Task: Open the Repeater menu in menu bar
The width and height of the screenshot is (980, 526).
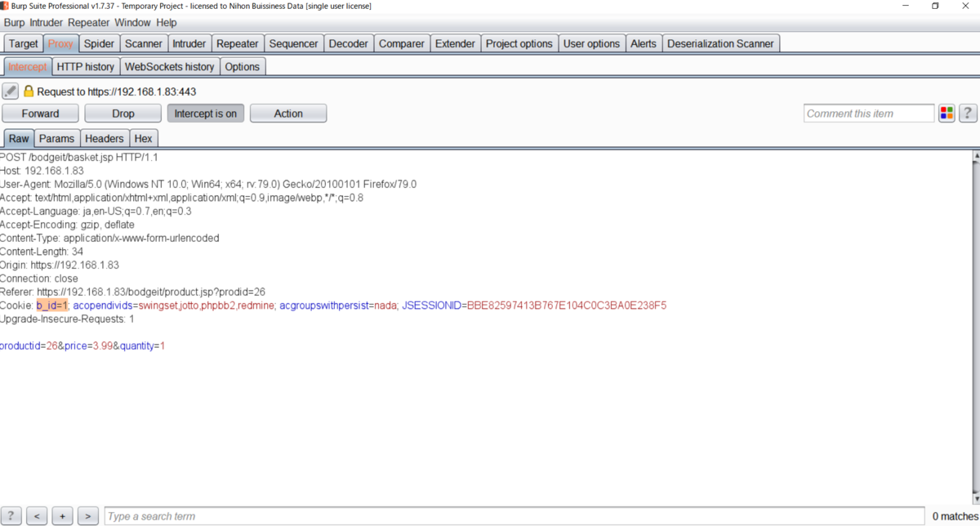Action: pos(89,23)
